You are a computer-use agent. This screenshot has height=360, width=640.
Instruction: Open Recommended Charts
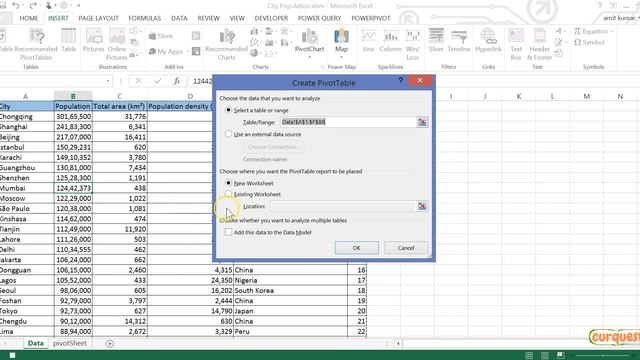coord(227,44)
